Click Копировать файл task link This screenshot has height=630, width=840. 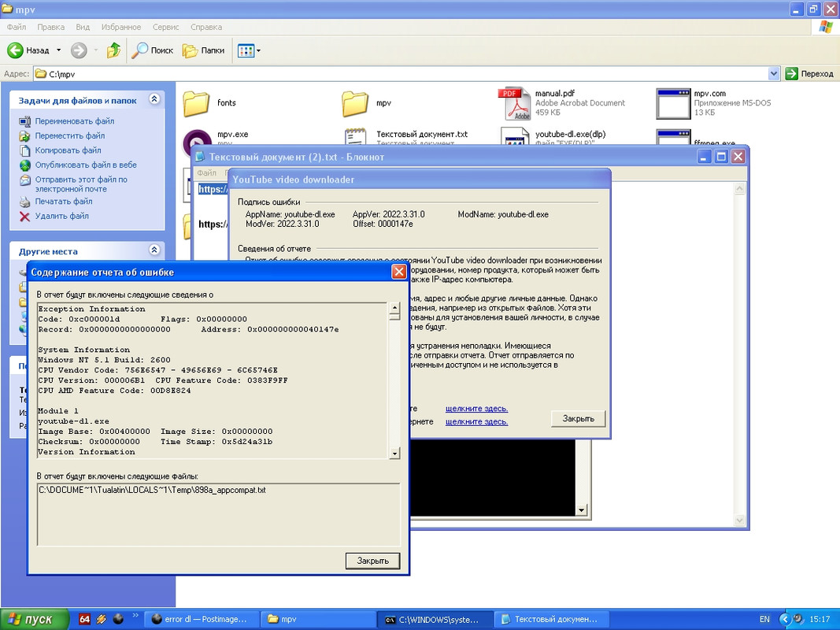coord(68,150)
